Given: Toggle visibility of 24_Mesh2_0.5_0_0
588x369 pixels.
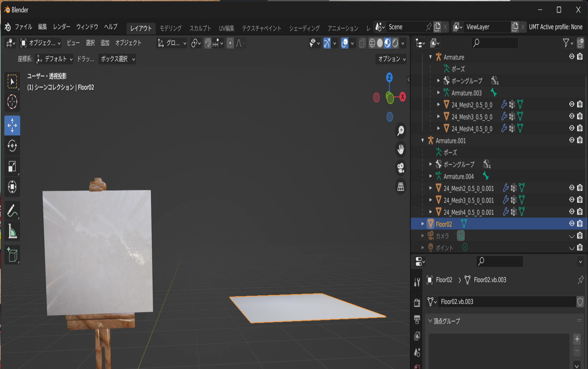Looking at the screenshot, I should click(572, 104).
